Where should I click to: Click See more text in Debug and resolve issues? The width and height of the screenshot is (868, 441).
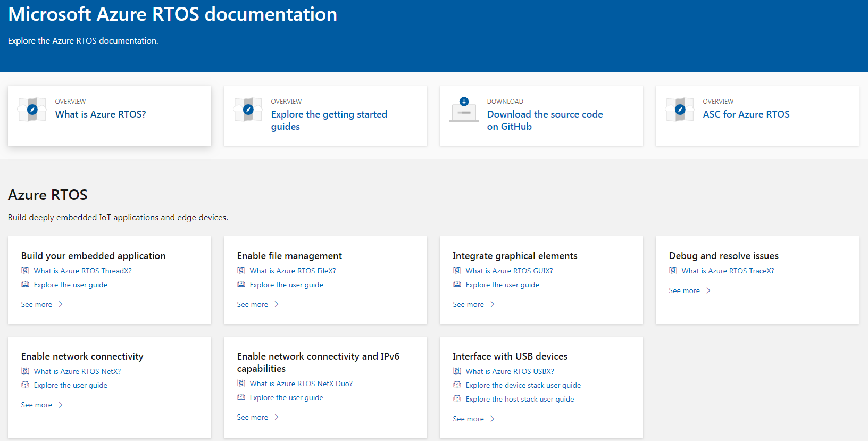[x=685, y=290]
